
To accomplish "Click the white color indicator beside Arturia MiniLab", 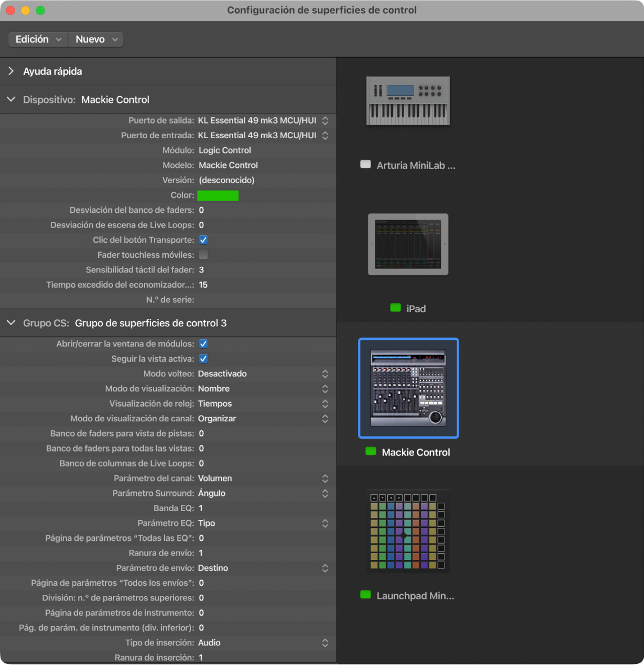I will coord(365,165).
